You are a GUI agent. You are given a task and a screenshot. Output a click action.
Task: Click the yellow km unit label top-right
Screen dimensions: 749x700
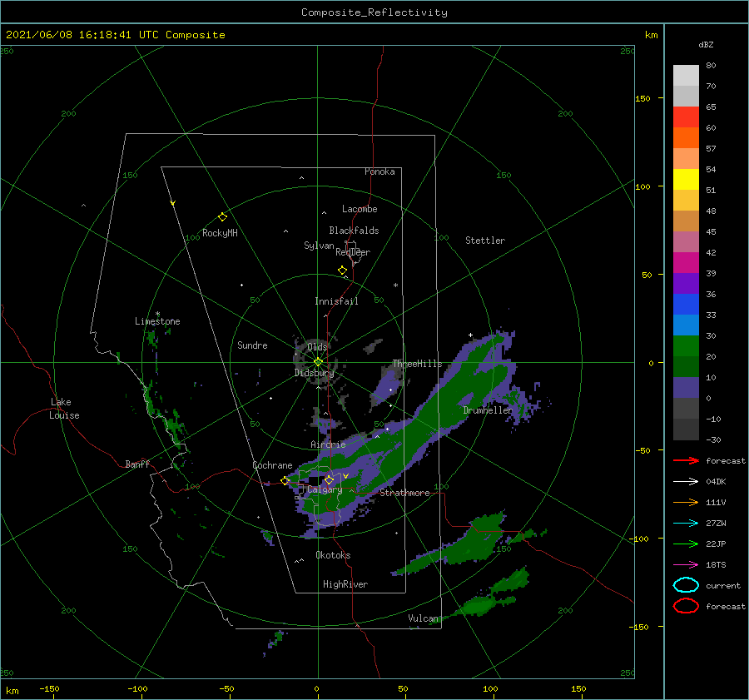pyautogui.click(x=651, y=35)
